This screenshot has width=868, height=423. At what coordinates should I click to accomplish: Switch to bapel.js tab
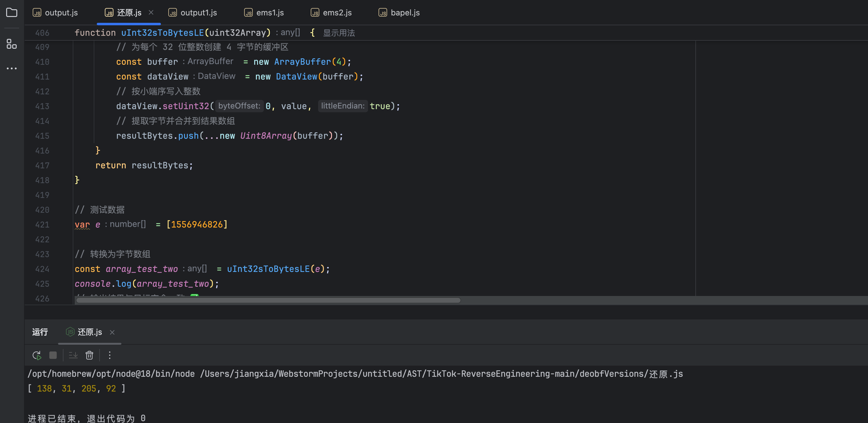click(399, 13)
